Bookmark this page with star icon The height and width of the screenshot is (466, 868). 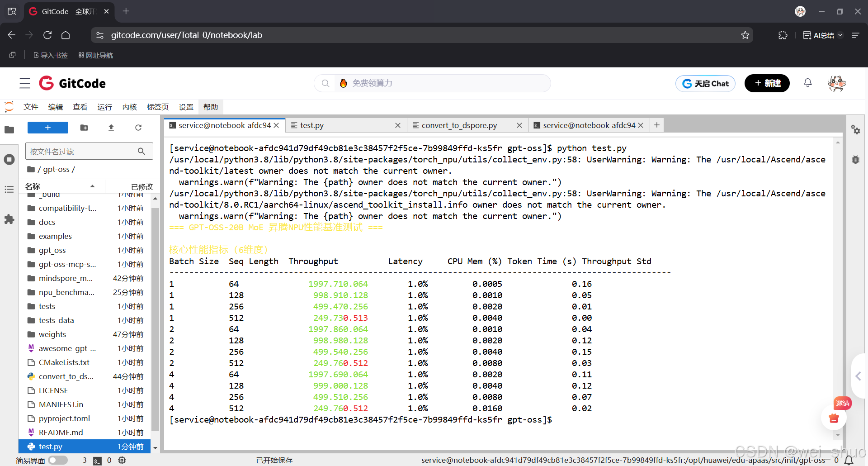745,35
